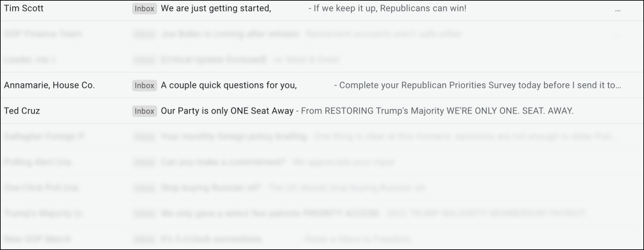The width and height of the screenshot is (644, 250).
Task: Open subject 'We are just getting started,'
Action: tap(216, 8)
